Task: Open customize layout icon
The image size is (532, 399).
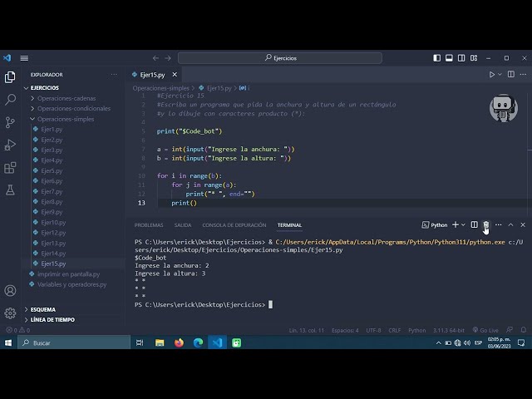Action: pyautogui.click(x=474, y=58)
